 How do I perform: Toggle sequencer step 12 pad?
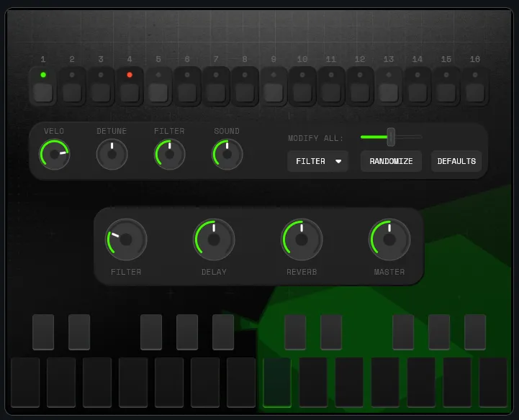360,92
